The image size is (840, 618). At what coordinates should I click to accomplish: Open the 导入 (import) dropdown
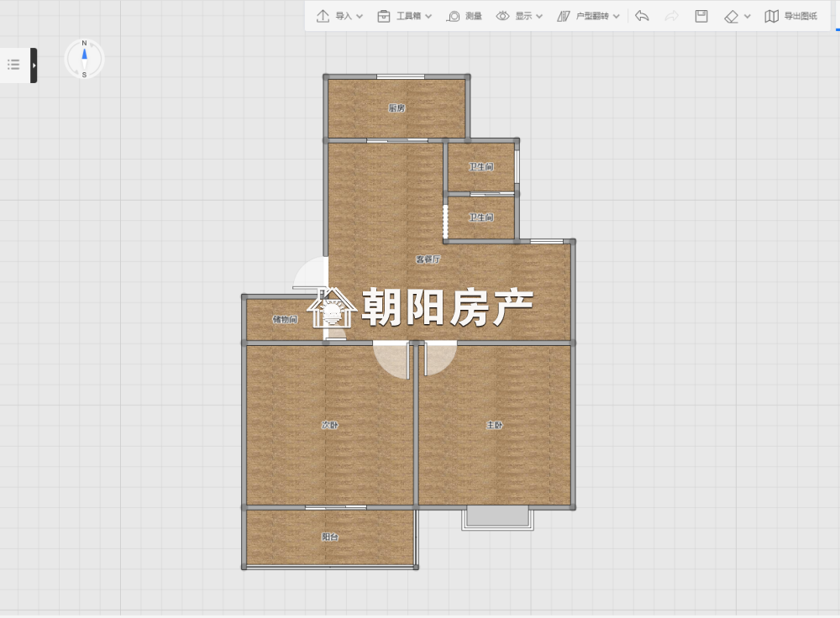coord(339,16)
